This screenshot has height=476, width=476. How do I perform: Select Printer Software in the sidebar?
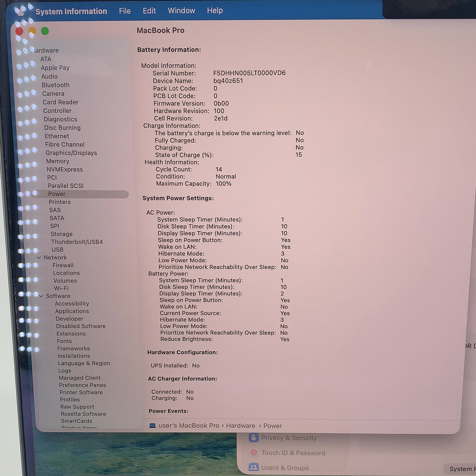coord(81,393)
